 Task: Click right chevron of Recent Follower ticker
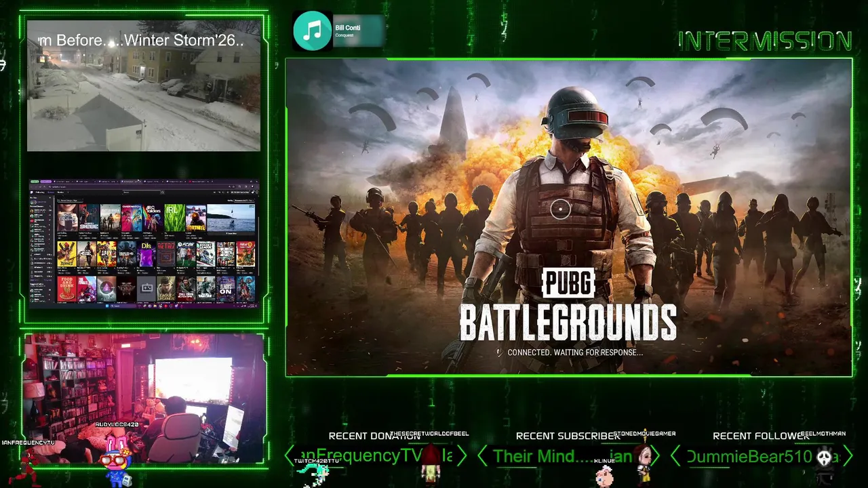(848, 456)
